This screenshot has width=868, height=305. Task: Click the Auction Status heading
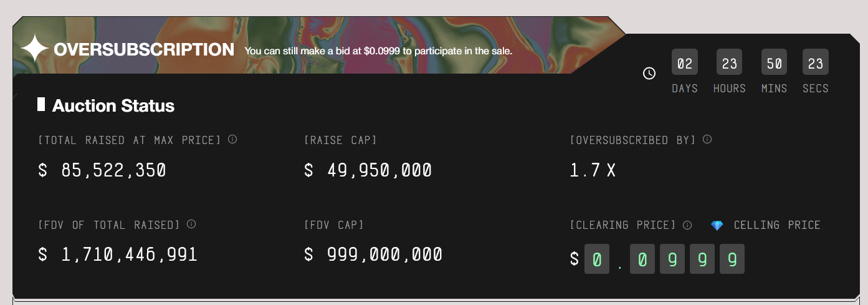(x=113, y=105)
